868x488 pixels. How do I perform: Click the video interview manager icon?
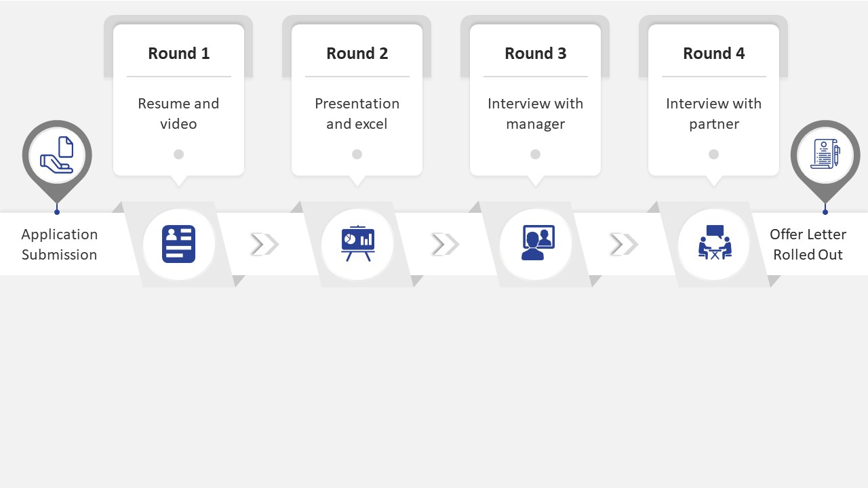(536, 243)
